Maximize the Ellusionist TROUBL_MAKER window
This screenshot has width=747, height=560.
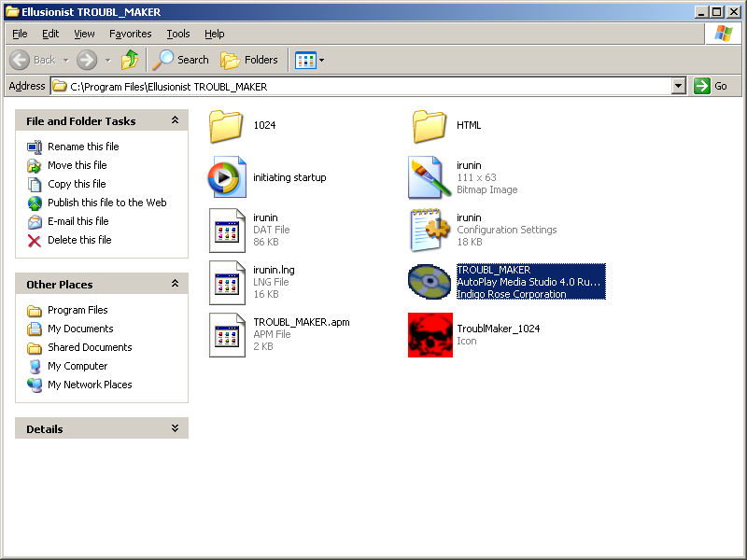point(716,12)
